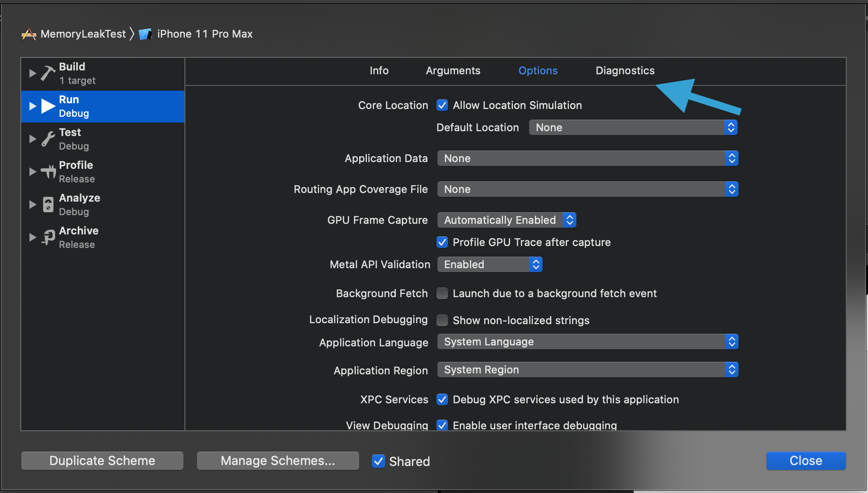
Task: Select the Build row in sidebar
Action: [x=103, y=73]
